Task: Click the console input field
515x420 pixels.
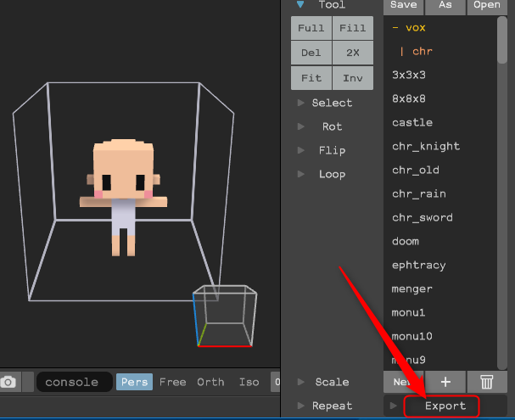Action: click(x=74, y=382)
